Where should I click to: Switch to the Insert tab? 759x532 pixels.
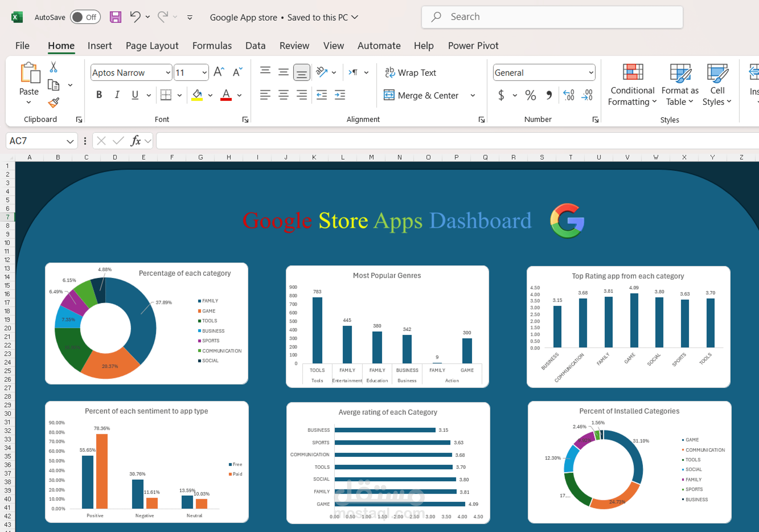pos(100,46)
